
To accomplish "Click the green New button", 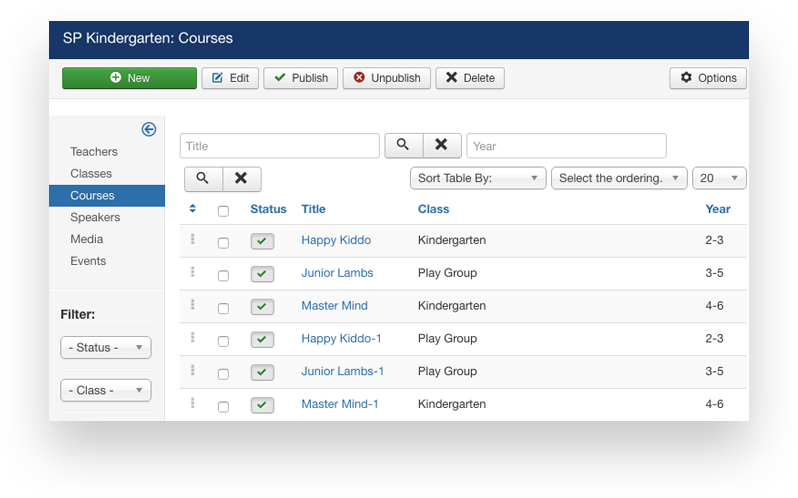I will point(129,78).
